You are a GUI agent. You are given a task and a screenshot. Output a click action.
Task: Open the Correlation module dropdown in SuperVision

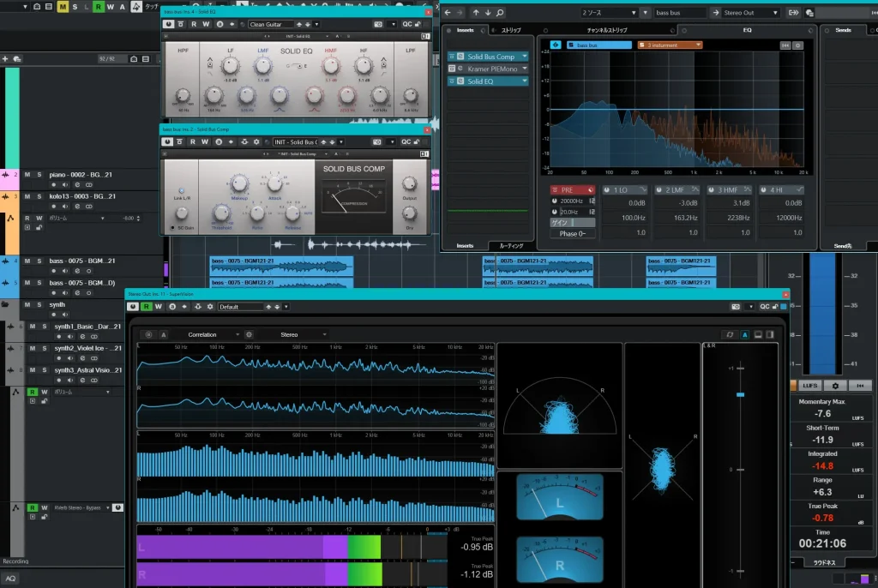(x=210, y=334)
